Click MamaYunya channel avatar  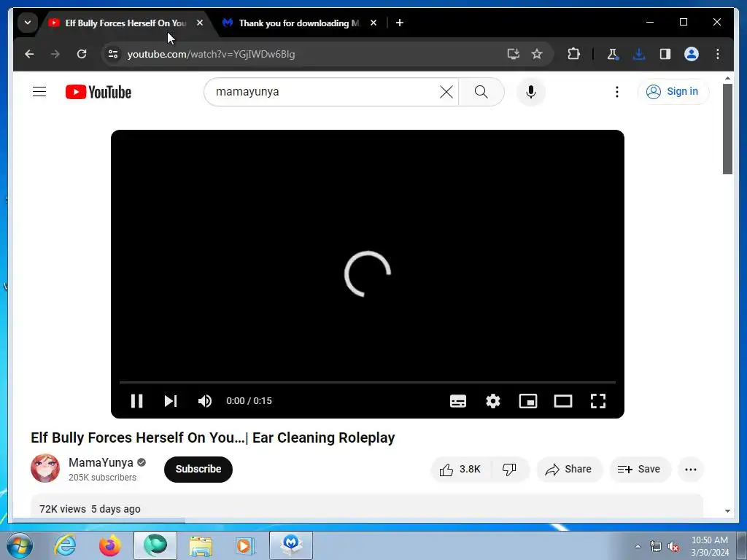click(x=45, y=468)
